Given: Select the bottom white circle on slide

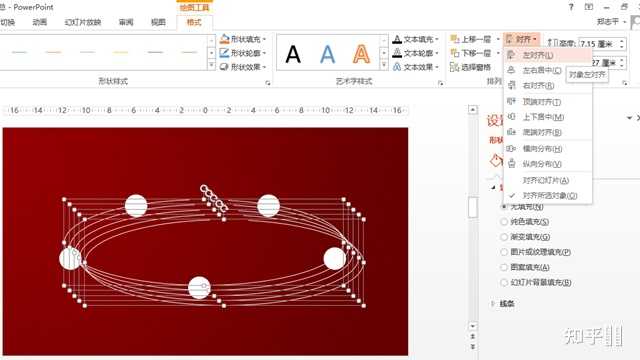Looking at the screenshot, I should pos(199,288).
